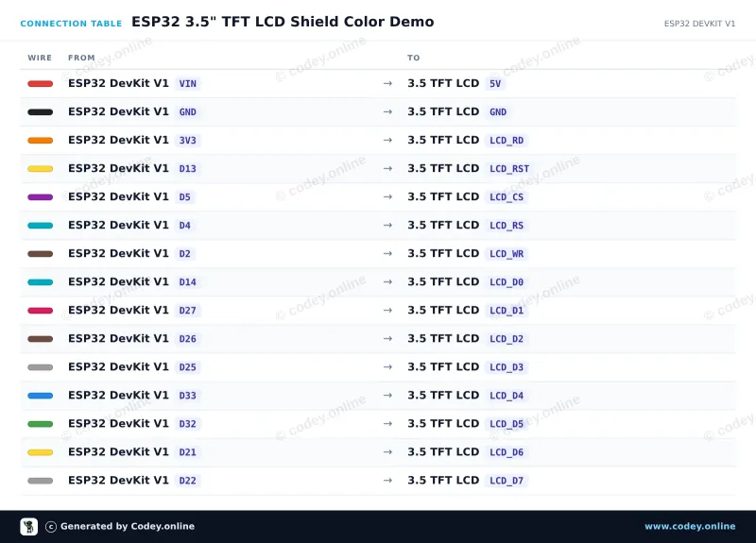Click the copyright symbol icon in footer
Screen dimensions: 756x543
[51, 527]
